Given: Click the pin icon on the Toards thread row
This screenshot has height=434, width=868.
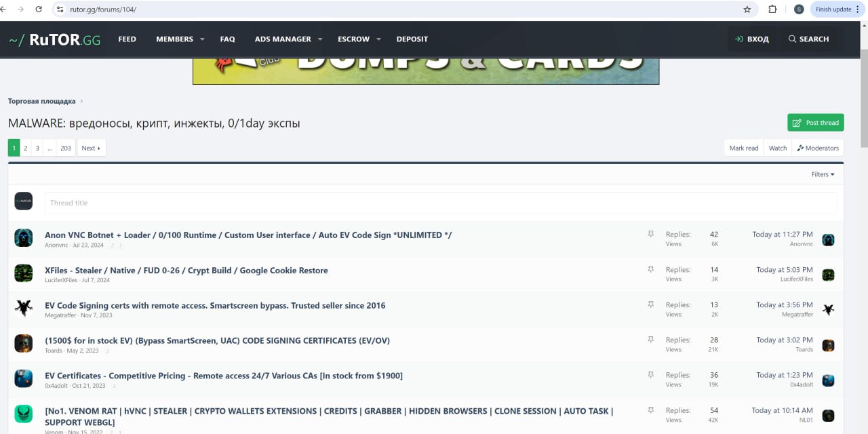Looking at the screenshot, I should coord(651,340).
